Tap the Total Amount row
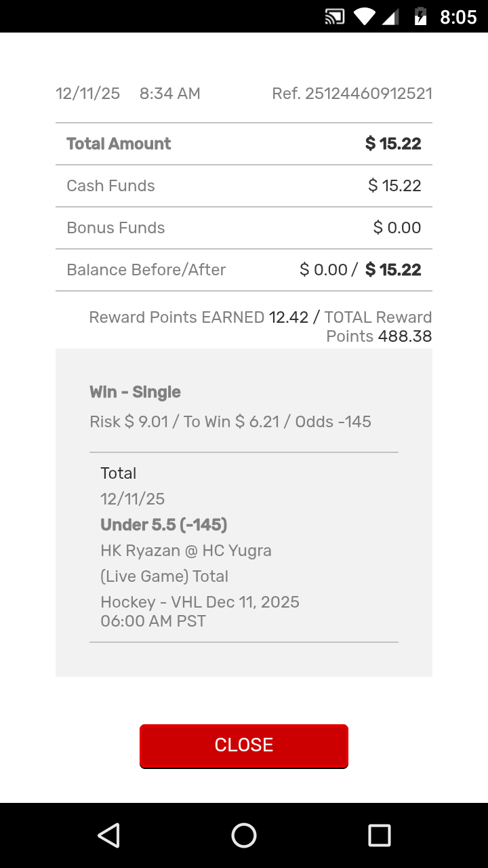This screenshot has height=868, width=488. [244, 144]
